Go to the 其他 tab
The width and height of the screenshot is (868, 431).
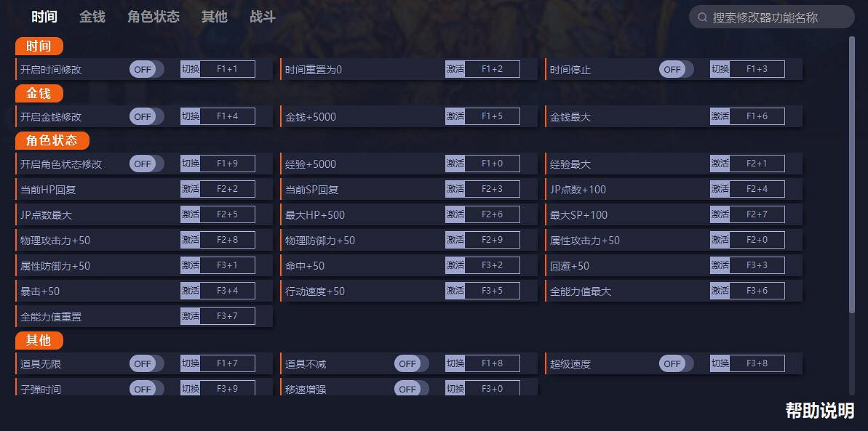pyautogui.click(x=215, y=17)
